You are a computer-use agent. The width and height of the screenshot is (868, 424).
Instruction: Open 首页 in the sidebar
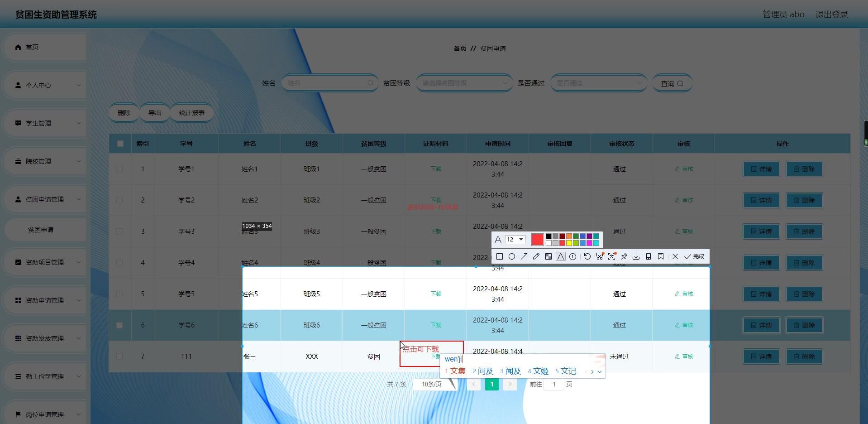pos(44,47)
